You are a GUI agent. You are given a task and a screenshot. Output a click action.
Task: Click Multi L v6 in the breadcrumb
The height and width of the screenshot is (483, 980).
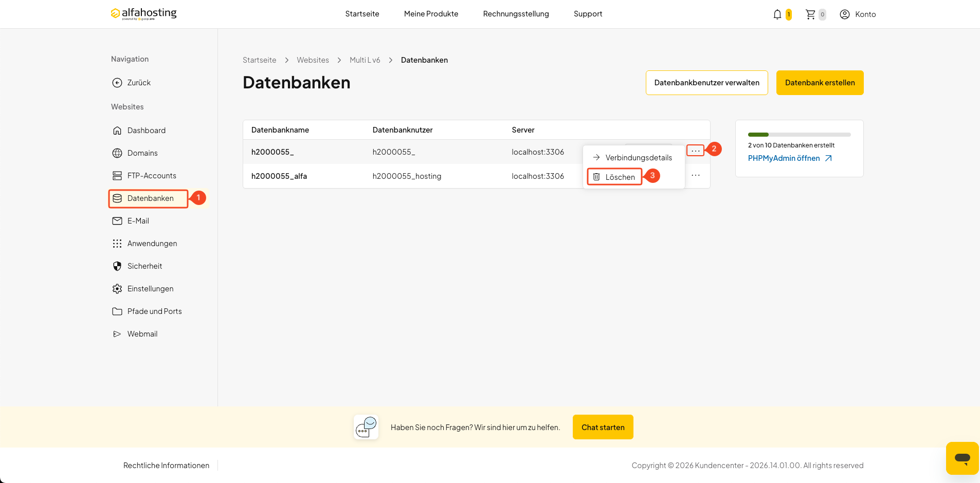[x=365, y=60]
